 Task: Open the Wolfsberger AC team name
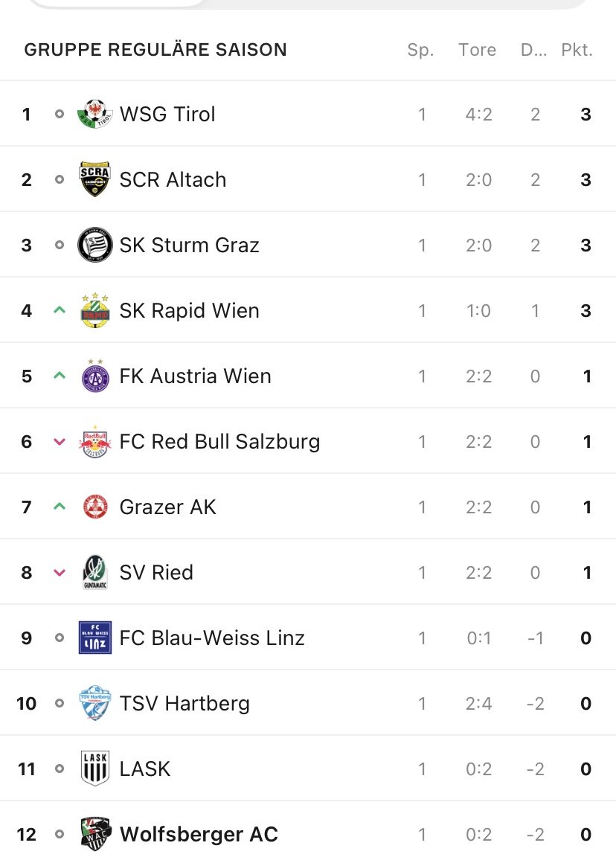pos(199,835)
